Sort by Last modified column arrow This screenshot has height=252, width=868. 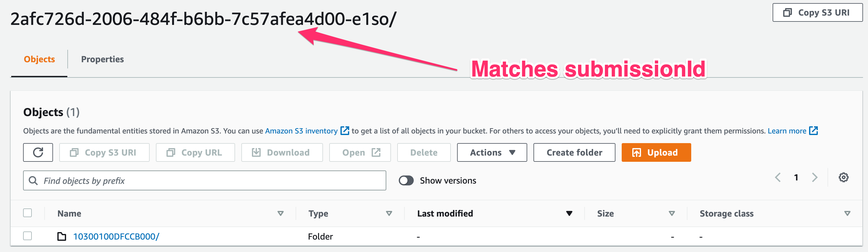[569, 213]
